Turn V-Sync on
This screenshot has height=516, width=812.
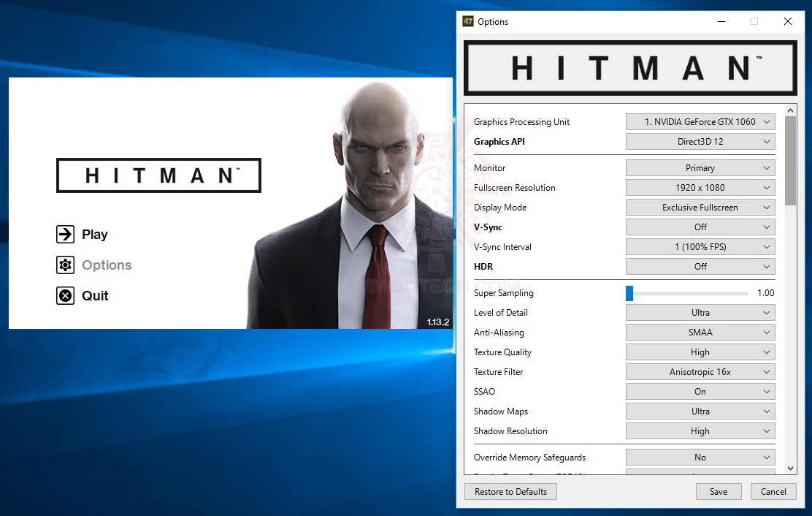(700, 227)
